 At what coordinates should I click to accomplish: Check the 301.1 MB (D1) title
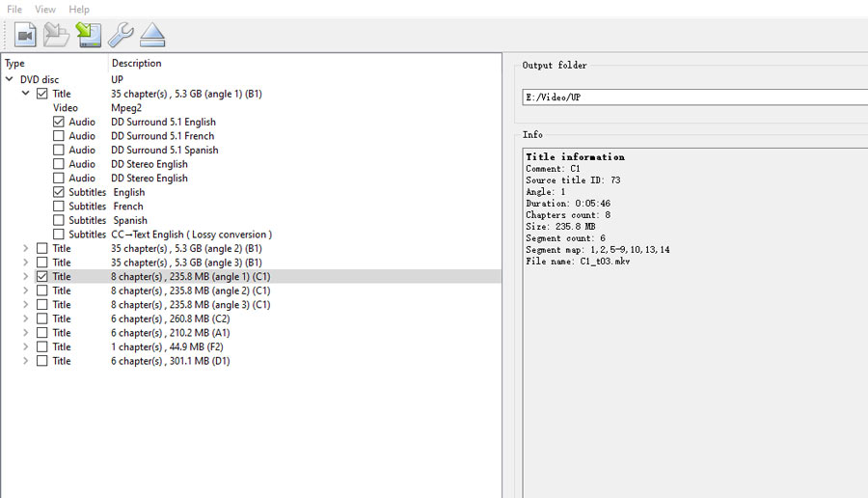[x=42, y=361]
